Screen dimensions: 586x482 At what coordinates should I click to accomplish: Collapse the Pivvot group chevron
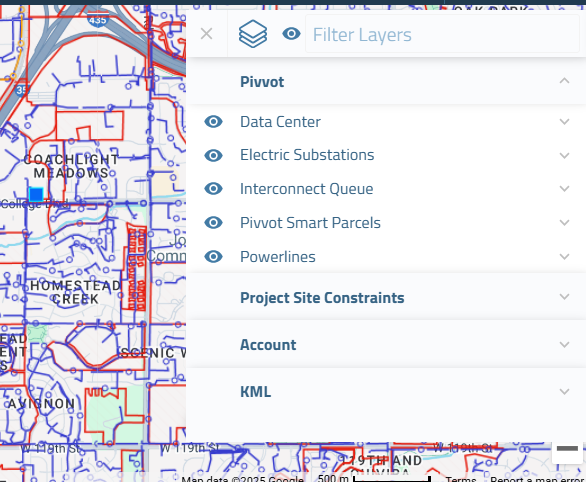coord(564,81)
